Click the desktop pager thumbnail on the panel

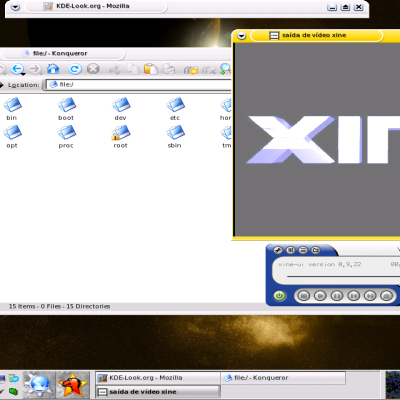(393, 385)
